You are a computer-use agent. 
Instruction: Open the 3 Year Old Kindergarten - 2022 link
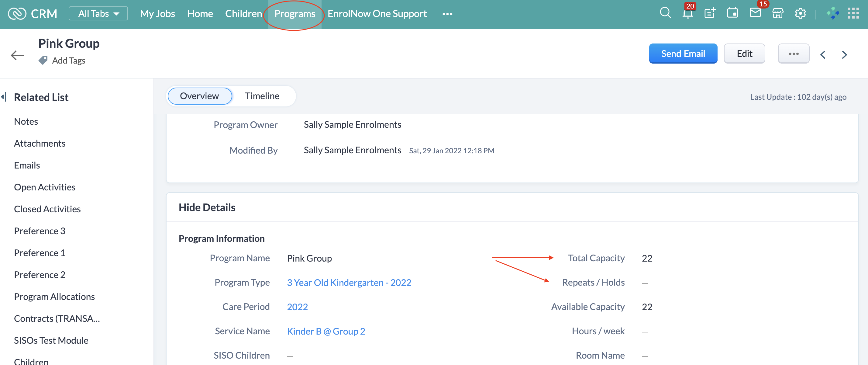pos(349,282)
